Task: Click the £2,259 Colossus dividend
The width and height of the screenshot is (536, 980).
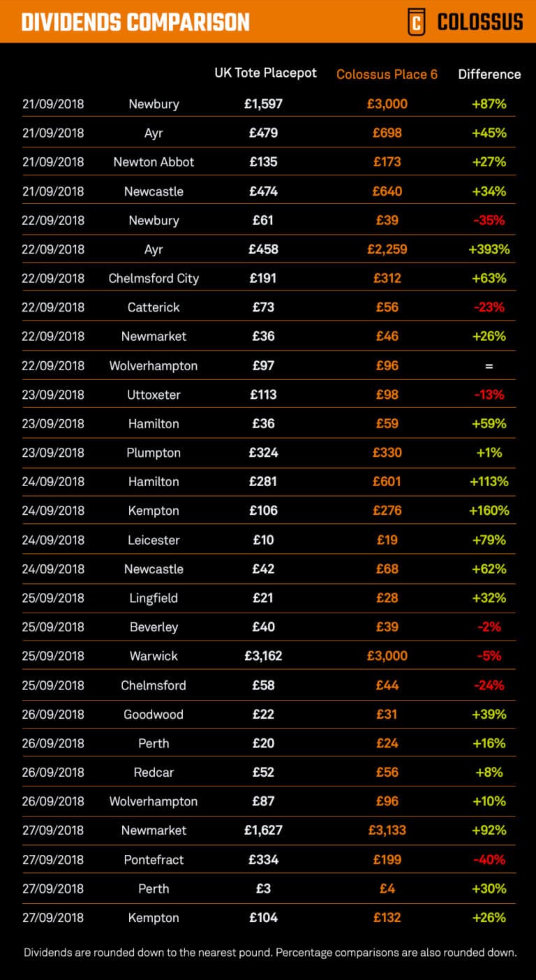Action: tap(387, 249)
